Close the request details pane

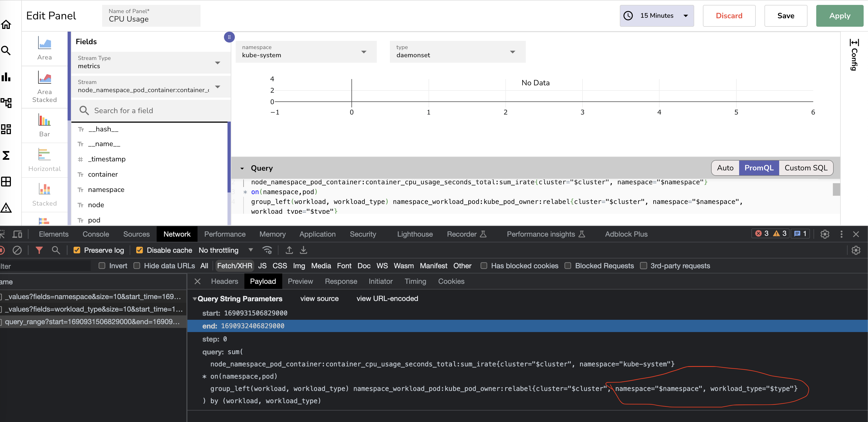point(198,281)
